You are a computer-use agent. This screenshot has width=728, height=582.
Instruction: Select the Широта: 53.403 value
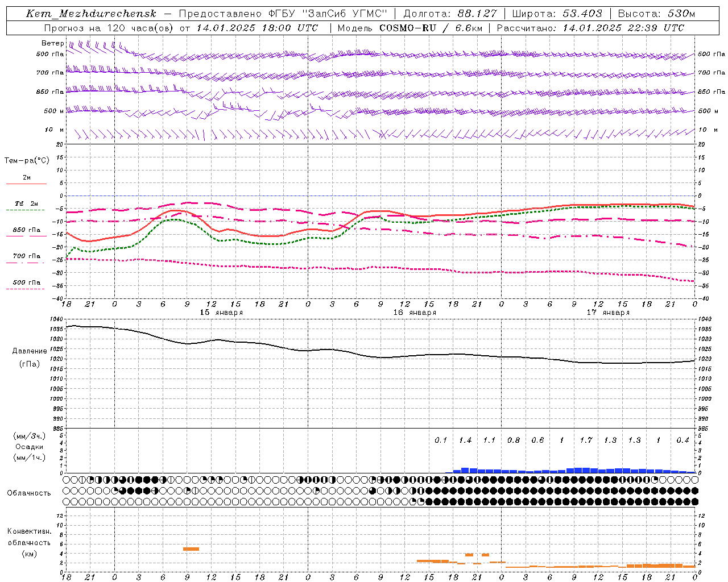click(557, 14)
